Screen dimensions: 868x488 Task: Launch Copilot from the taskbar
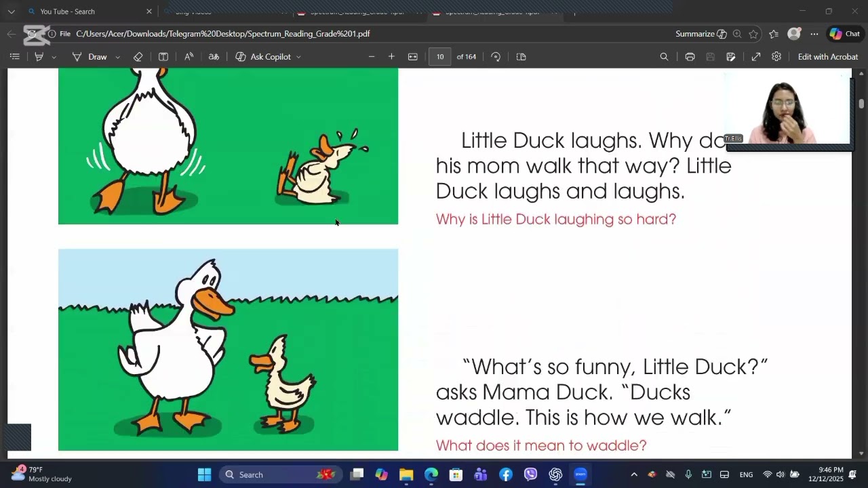point(381,474)
